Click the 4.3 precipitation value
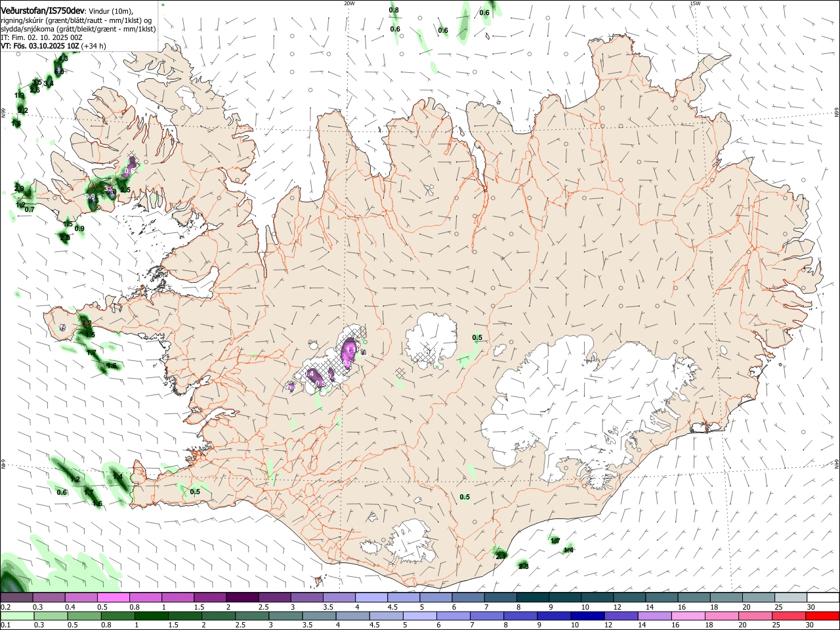The image size is (840, 630). (63, 58)
